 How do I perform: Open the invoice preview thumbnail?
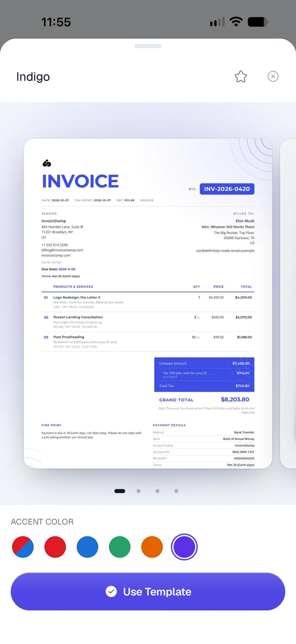tap(148, 304)
